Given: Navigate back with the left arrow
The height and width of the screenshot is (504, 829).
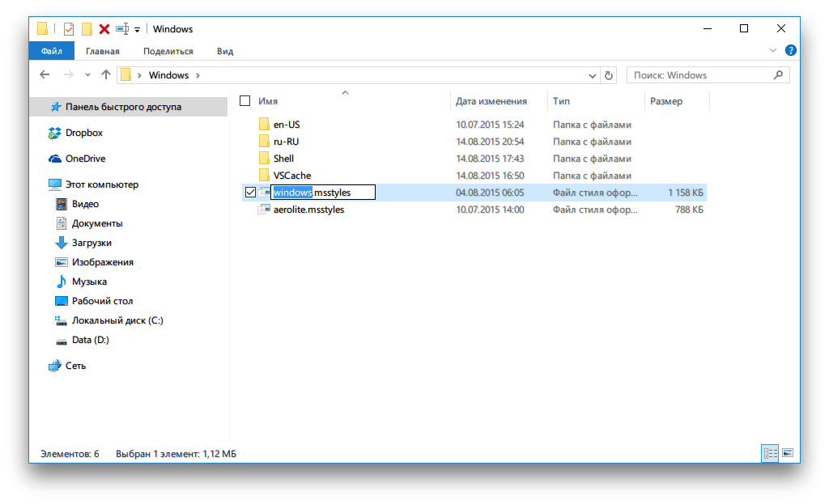Looking at the screenshot, I should (45, 75).
